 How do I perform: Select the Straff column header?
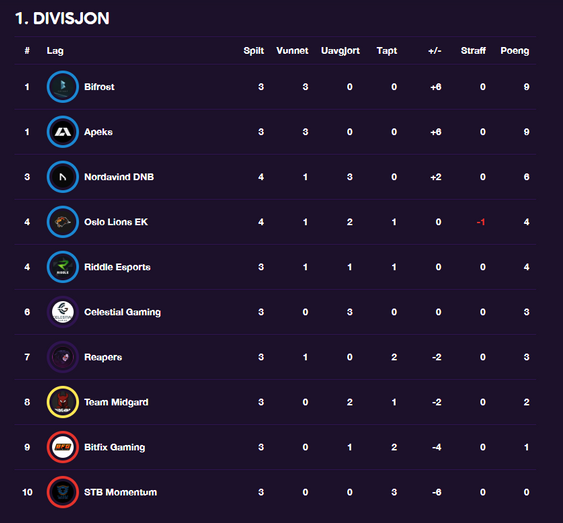coord(473,51)
